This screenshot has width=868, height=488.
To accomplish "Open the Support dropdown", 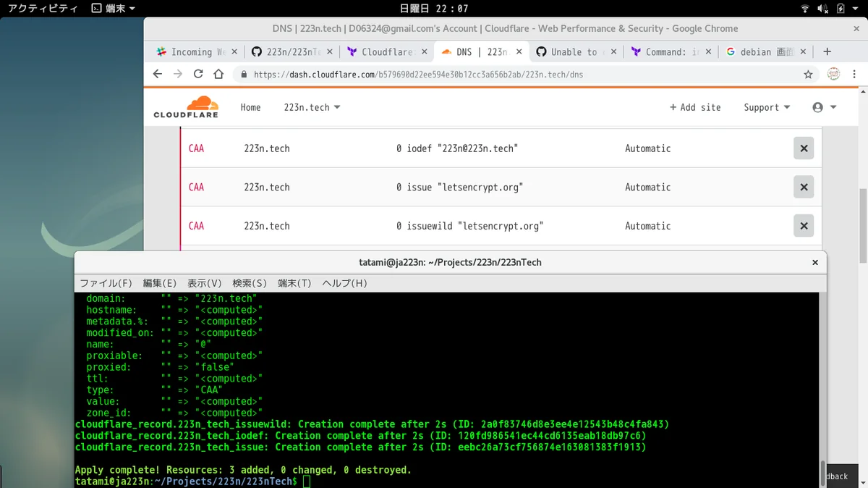I will (x=767, y=107).
